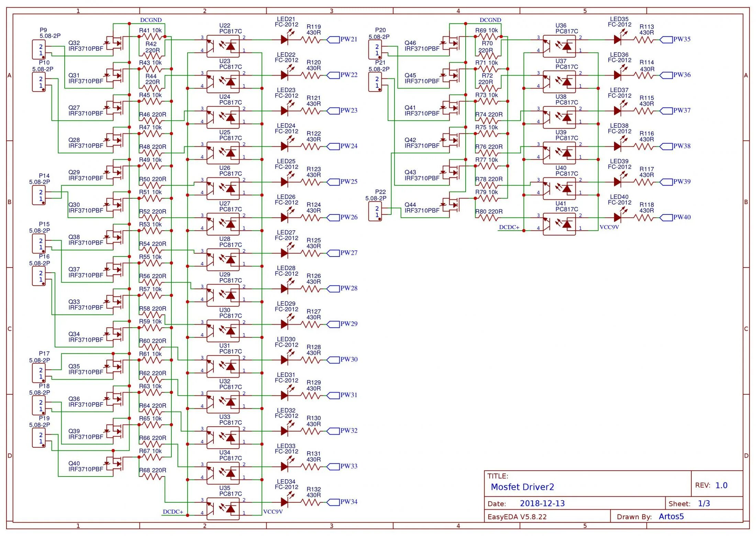Click the PW34 net port flag
The image size is (756, 536).
(x=333, y=502)
